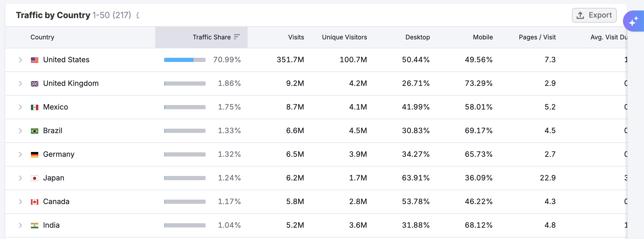Click the United States flag icon
Screen dimensions: 644x239
(34, 60)
